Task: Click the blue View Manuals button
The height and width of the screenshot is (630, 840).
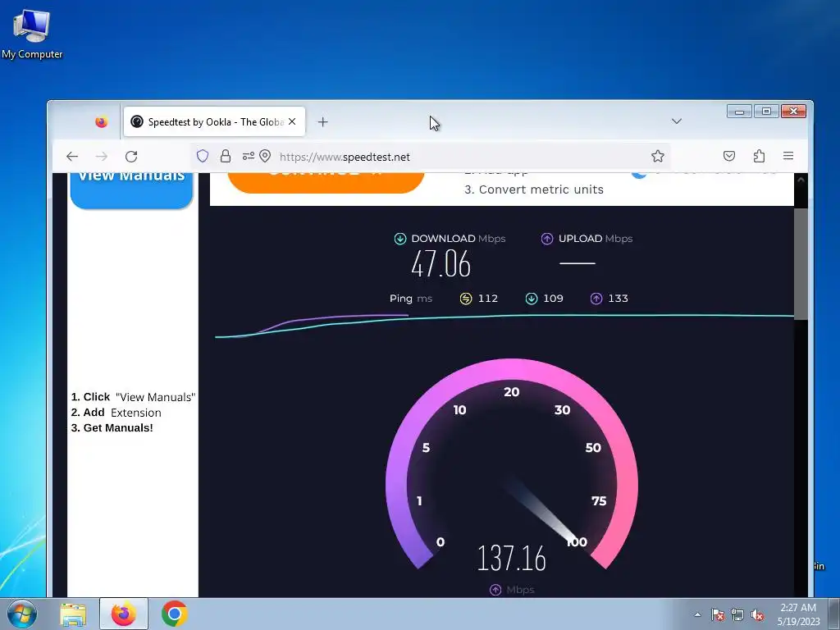Action: coord(132,190)
